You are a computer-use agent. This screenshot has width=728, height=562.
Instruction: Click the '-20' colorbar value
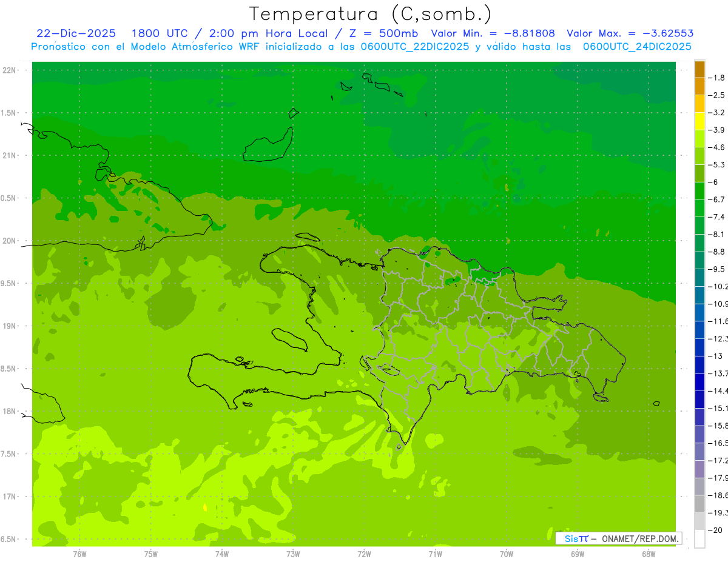[x=715, y=530]
